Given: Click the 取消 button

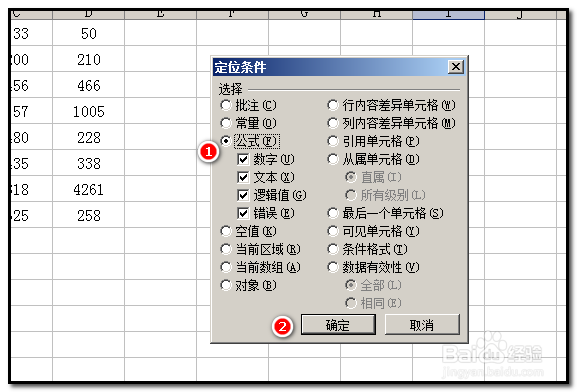Looking at the screenshot, I should point(422,325).
